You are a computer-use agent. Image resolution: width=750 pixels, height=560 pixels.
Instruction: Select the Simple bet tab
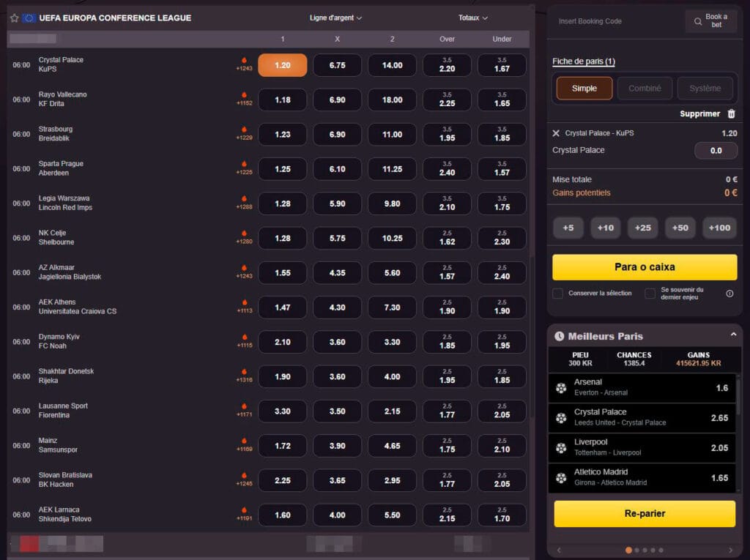point(584,89)
